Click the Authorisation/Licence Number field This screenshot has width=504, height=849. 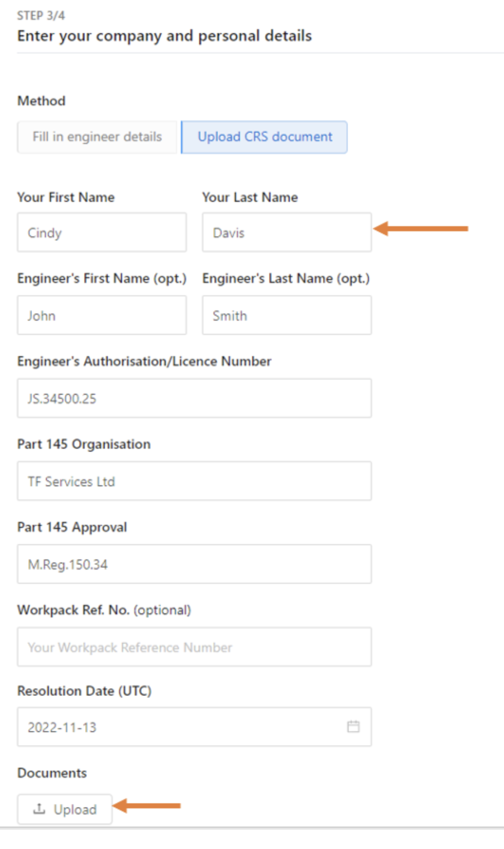tap(194, 398)
